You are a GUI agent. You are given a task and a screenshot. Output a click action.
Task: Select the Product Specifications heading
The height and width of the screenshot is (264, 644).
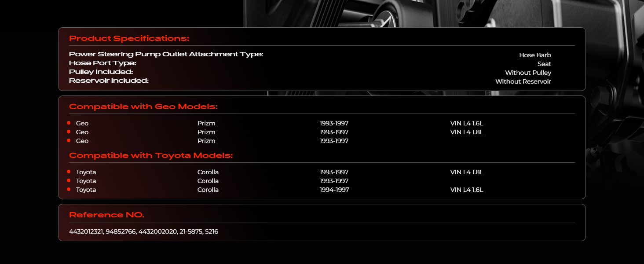pyautogui.click(x=129, y=38)
